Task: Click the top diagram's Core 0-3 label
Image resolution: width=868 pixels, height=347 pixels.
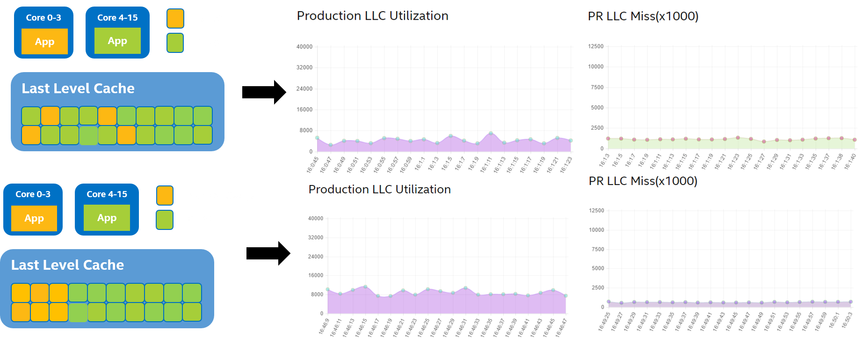Action: click(43, 18)
